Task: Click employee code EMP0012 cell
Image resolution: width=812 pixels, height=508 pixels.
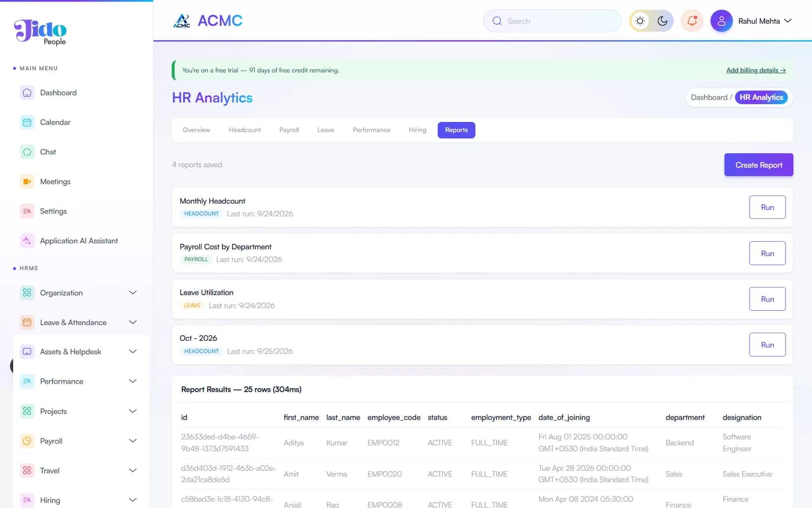Action: [x=384, y=443]
